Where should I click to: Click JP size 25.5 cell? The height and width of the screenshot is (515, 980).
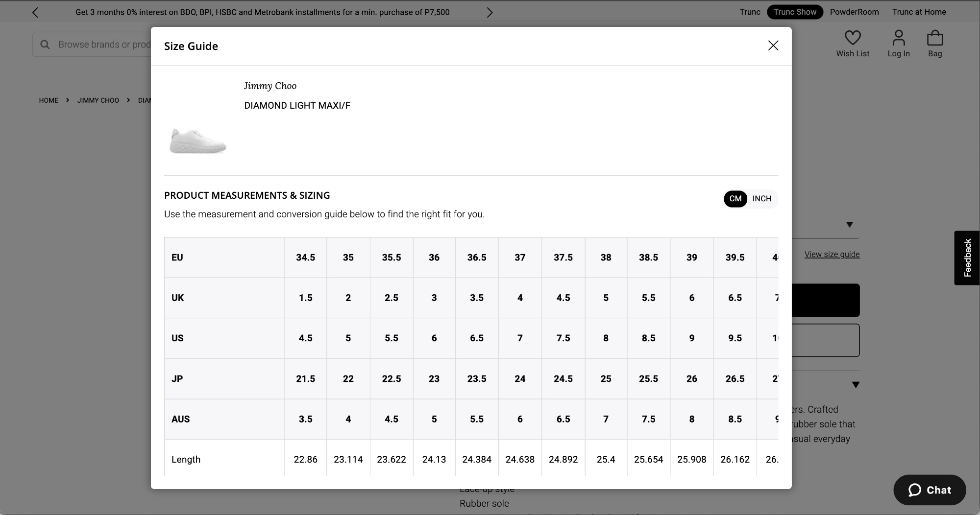coord(648,378)
